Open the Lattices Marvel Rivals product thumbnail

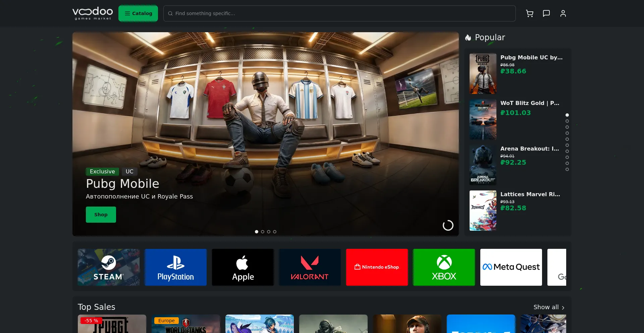(483, 211)
